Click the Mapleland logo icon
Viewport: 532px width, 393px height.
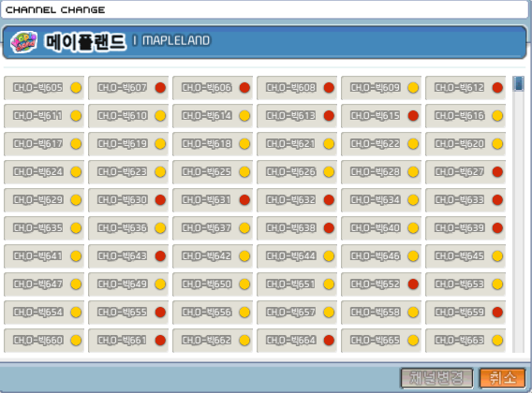tap(23, 42)
